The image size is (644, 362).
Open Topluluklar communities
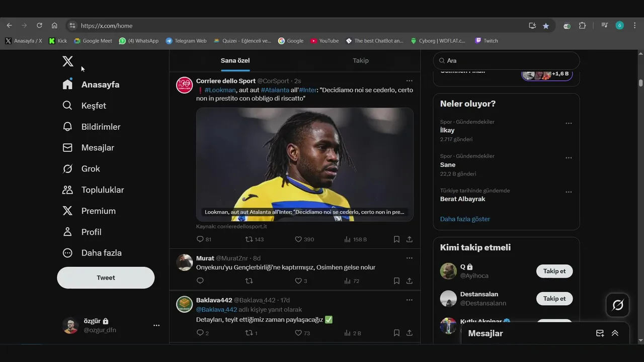[x=93, y=190]
